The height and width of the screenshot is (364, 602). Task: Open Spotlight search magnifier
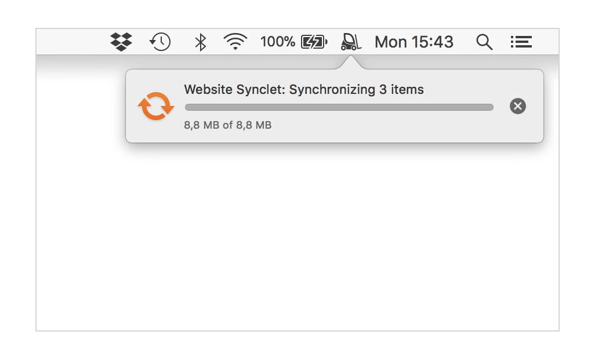[484, 42]
